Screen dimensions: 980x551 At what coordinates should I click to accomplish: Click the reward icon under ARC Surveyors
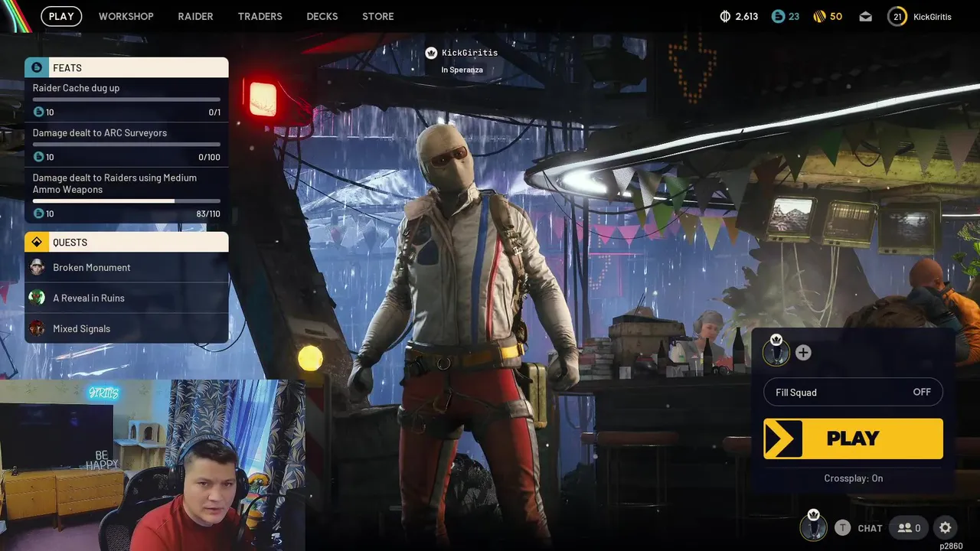point(38,157)
